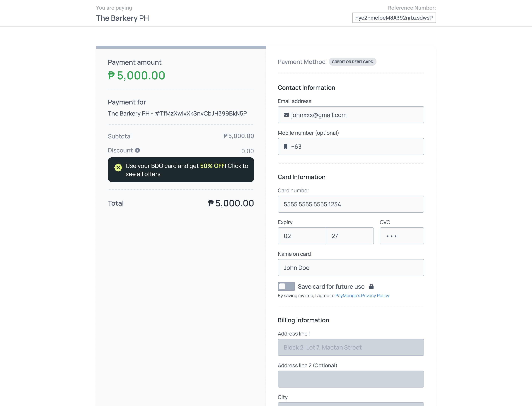Open the BDO 50% OFF offers banner
The height and width of the screenshot is (406, 532).
point(181,170)
